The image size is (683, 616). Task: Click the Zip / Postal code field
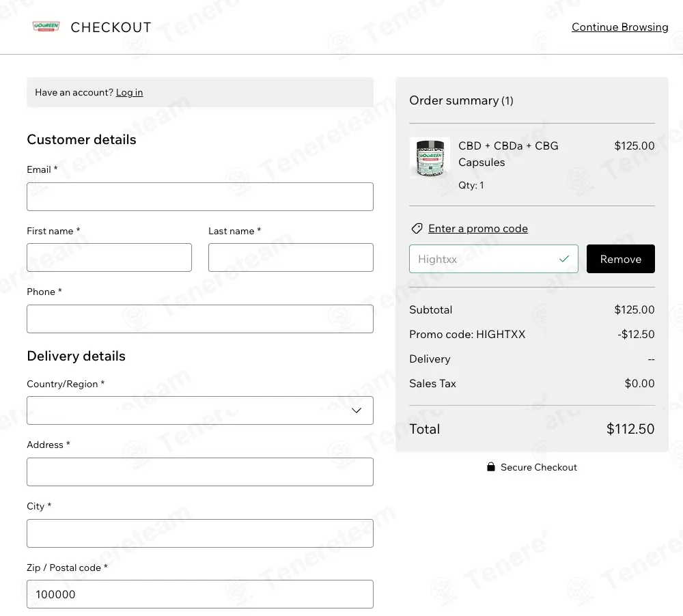click(x=200, y=594)
